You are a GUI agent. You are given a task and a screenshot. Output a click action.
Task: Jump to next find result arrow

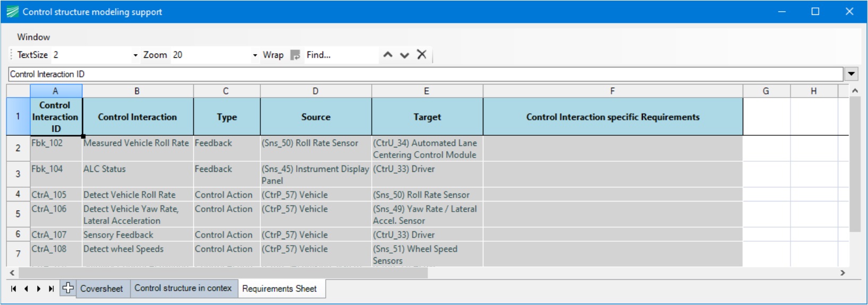[405, 55]
